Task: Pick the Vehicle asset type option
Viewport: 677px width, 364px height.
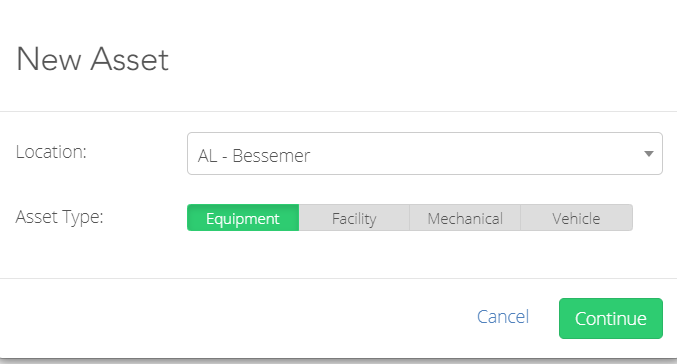Action: pyautogui.click(x=577, y=218)
